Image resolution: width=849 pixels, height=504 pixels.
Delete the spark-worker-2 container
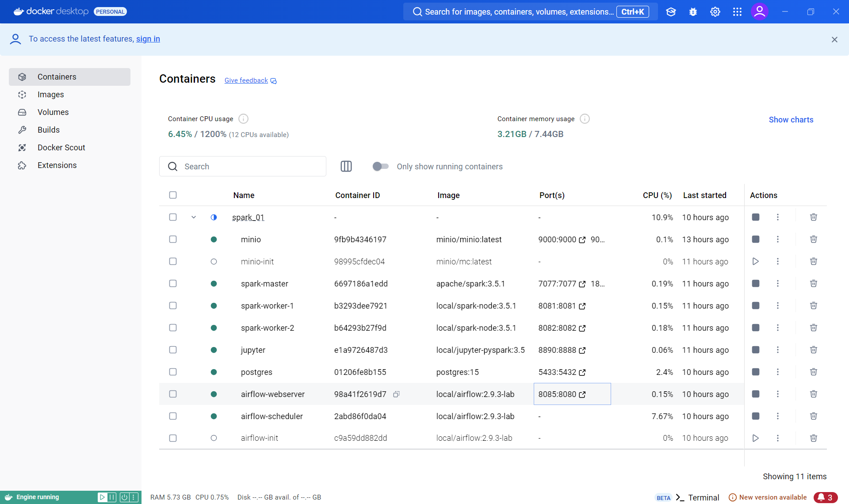813,328
